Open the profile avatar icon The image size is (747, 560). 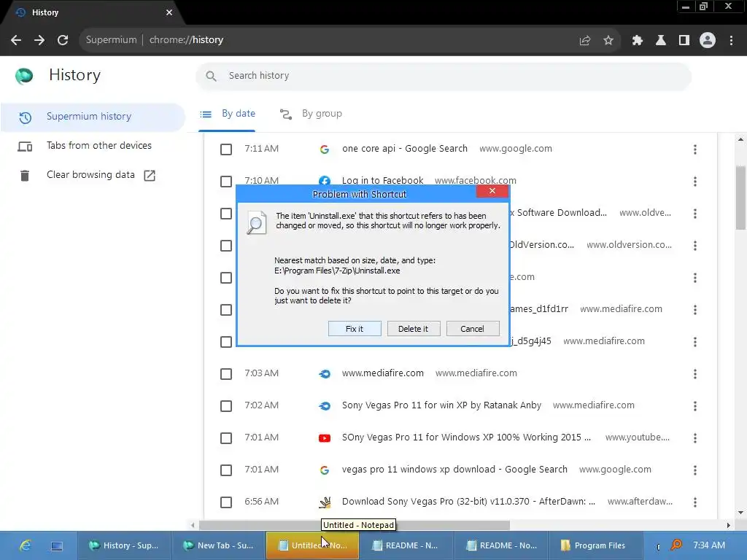708,41
